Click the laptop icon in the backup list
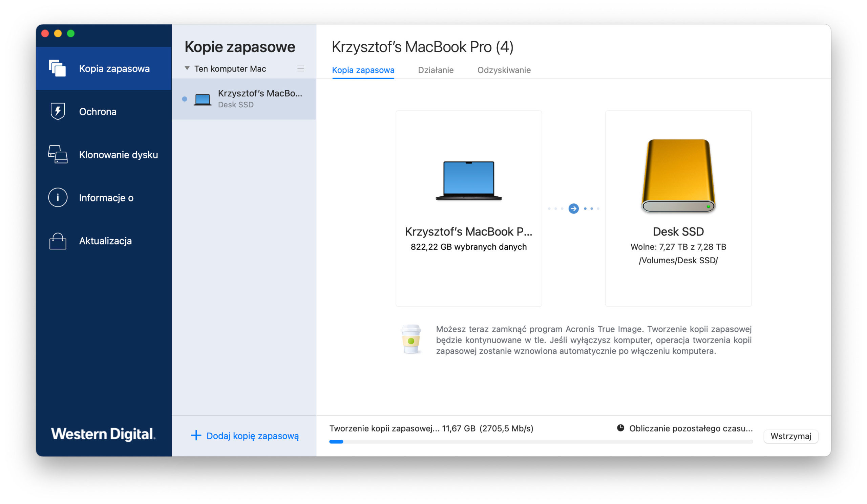 (x=202, y=100)
